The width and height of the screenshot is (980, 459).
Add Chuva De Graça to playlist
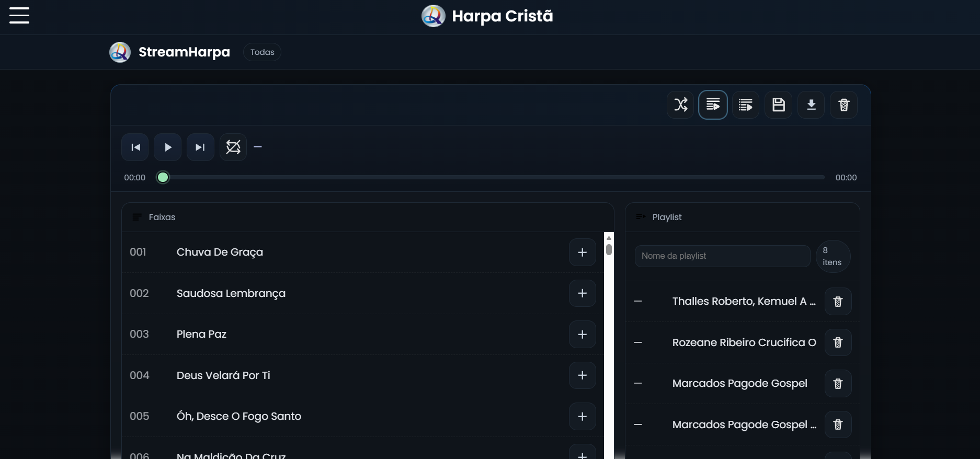(582, 253)
